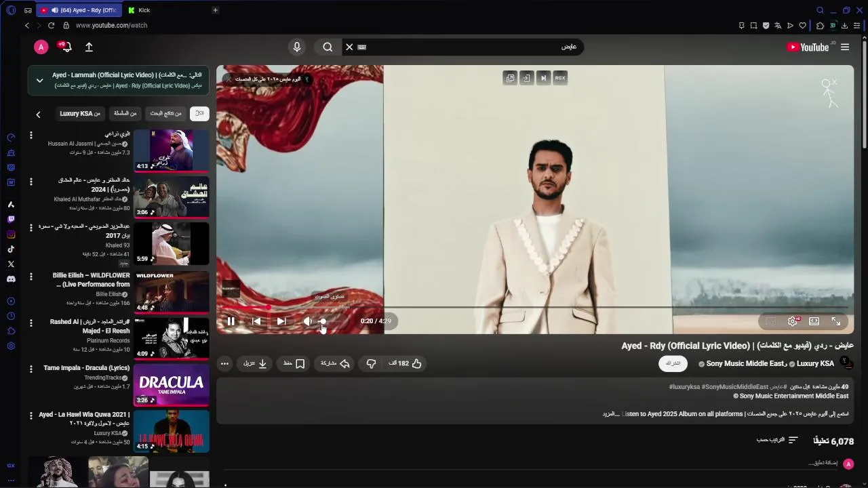Open options for Hussain Al Jassmi video
This screenshot has height=488, width=868.
tap(31, 136)
